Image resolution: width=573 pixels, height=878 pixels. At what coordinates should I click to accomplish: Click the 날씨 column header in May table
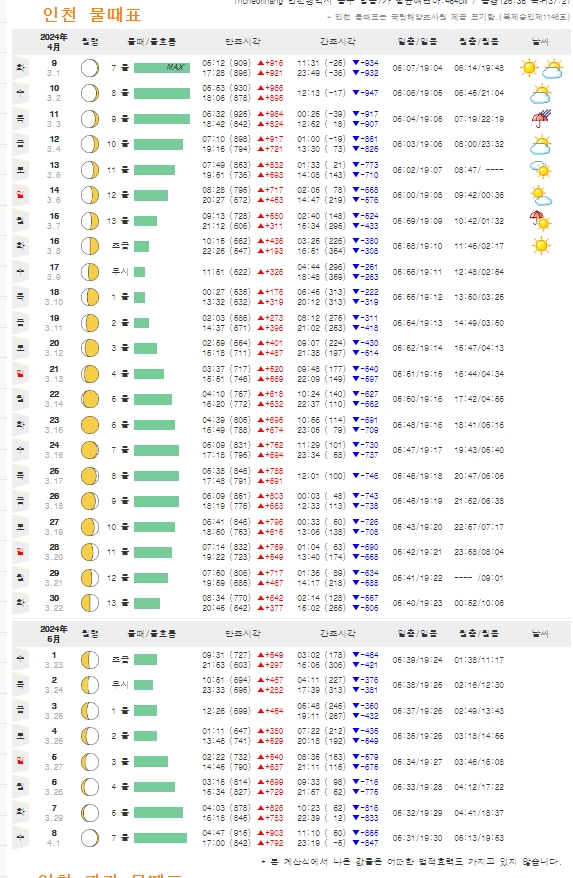point(540,634)
